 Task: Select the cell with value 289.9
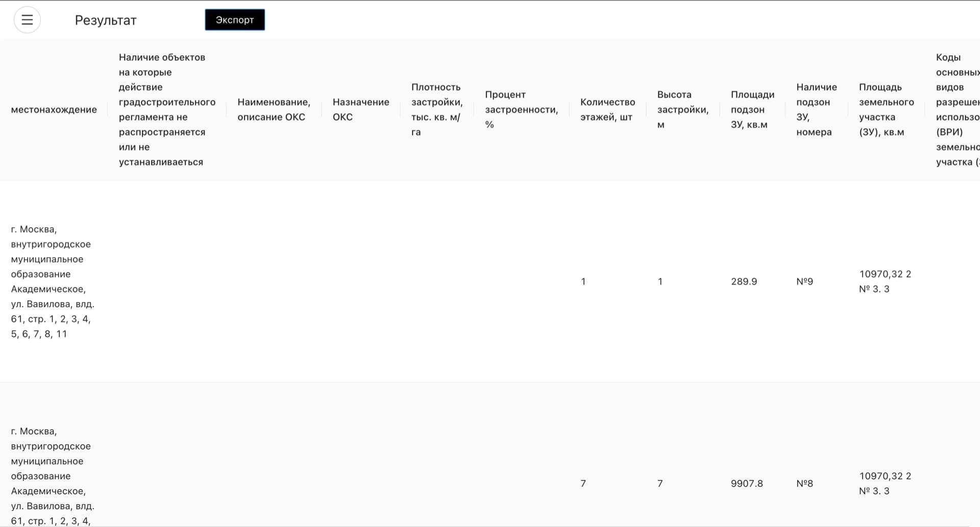tap(744, 282)
